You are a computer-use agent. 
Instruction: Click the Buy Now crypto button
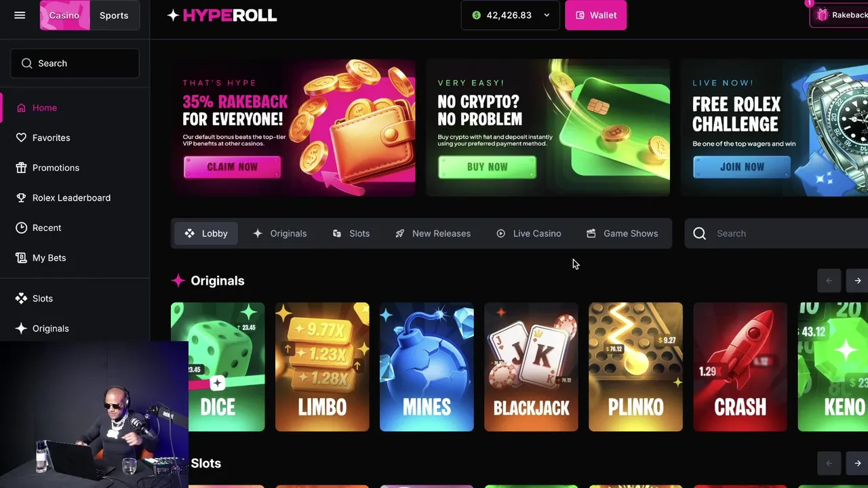(487, 167)
